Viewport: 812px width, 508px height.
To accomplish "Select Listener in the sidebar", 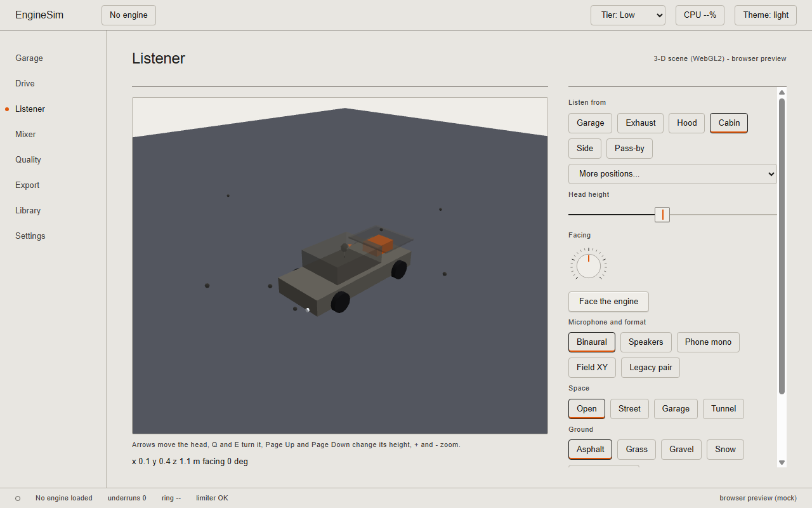I will pyautogui.click(x=30, y=109).
